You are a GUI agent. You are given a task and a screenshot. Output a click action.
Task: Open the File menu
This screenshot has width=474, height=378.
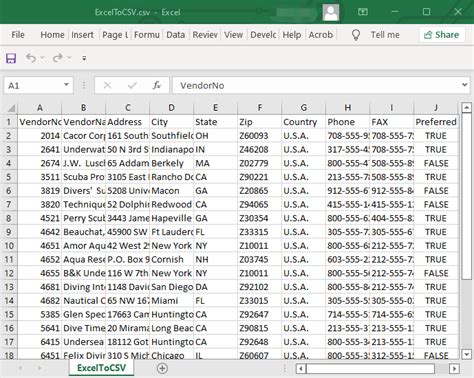18,35
